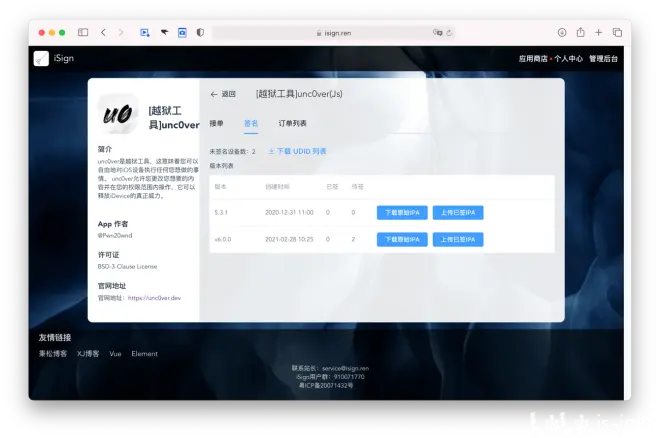Toggle the Safari sidebar icon
The image size is (660, 438).
83,32
